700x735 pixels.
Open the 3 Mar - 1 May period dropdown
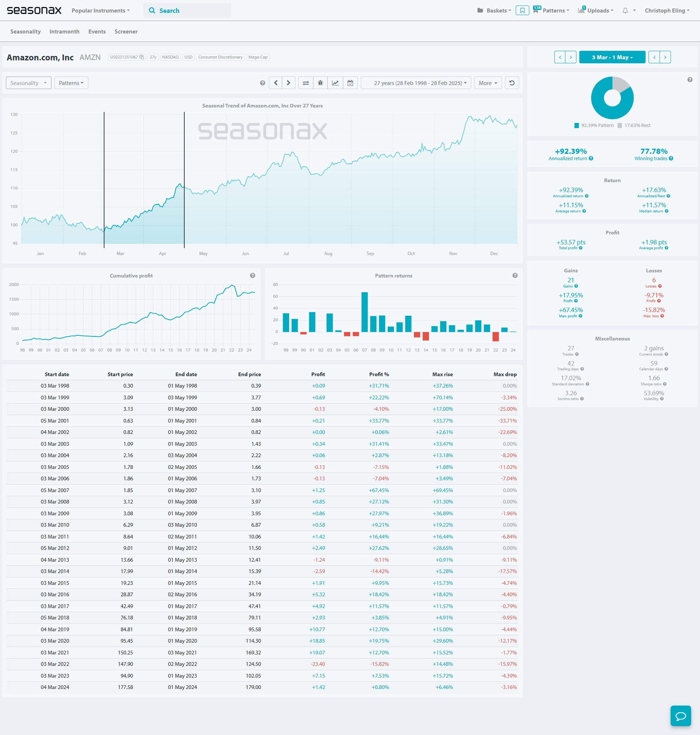click(x=612, y=57)
